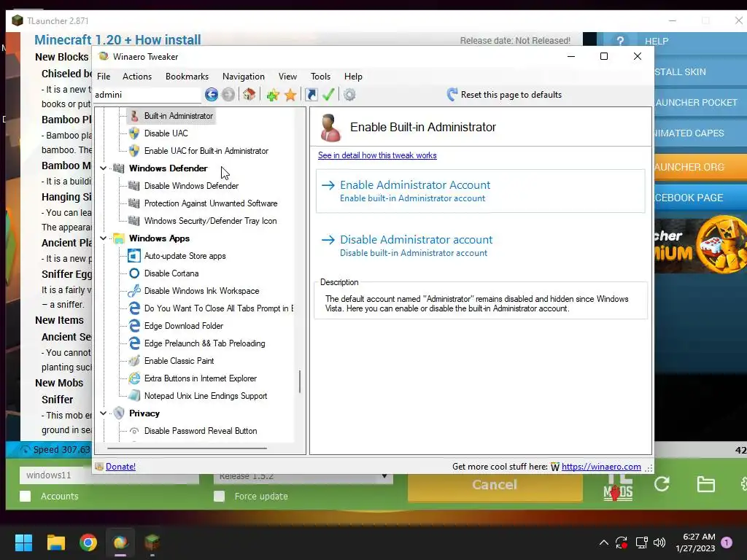Click the notification badge in the system tray
Viewport: 747px width, 560px height.
pos(727,542)
